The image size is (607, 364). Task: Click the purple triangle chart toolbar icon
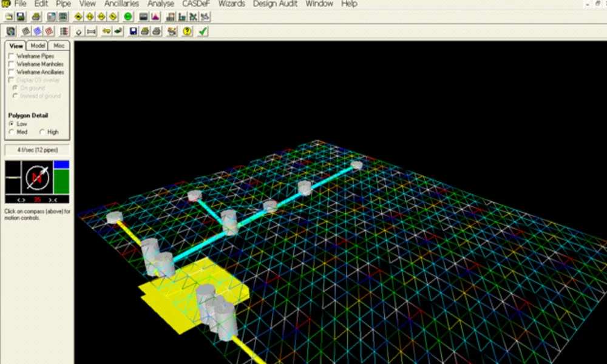[x=155, y=17]
